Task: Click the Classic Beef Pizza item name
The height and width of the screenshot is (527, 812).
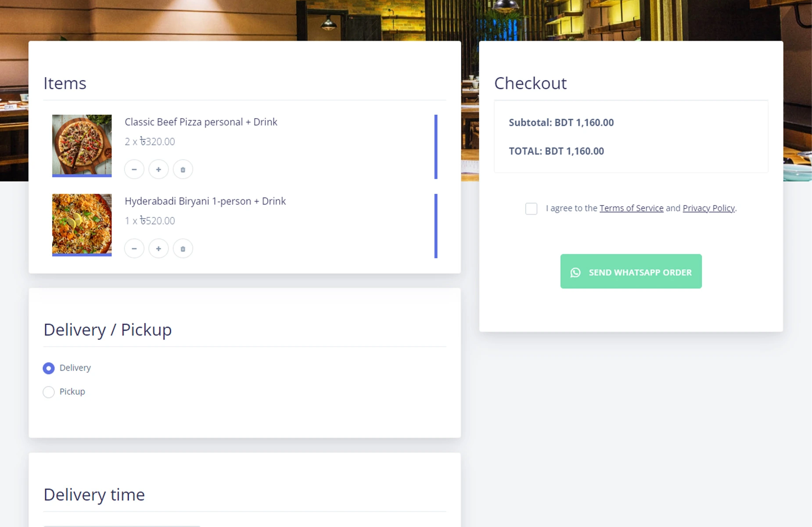Action: [201, 122]
